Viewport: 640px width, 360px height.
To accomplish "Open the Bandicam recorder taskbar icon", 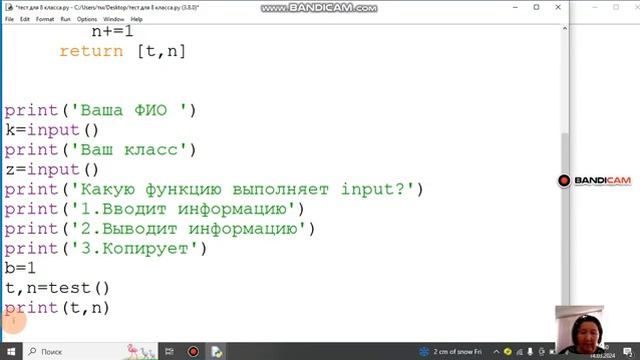I will [x=193, y=351].
